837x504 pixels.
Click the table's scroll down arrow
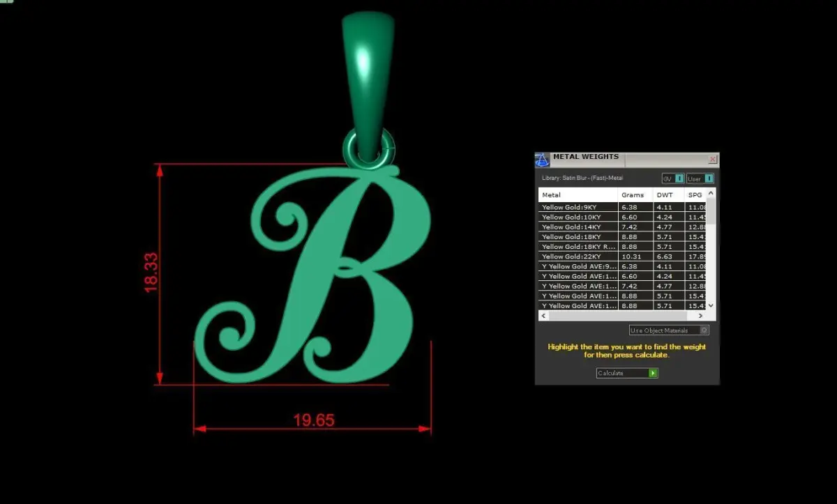(711, 305)
